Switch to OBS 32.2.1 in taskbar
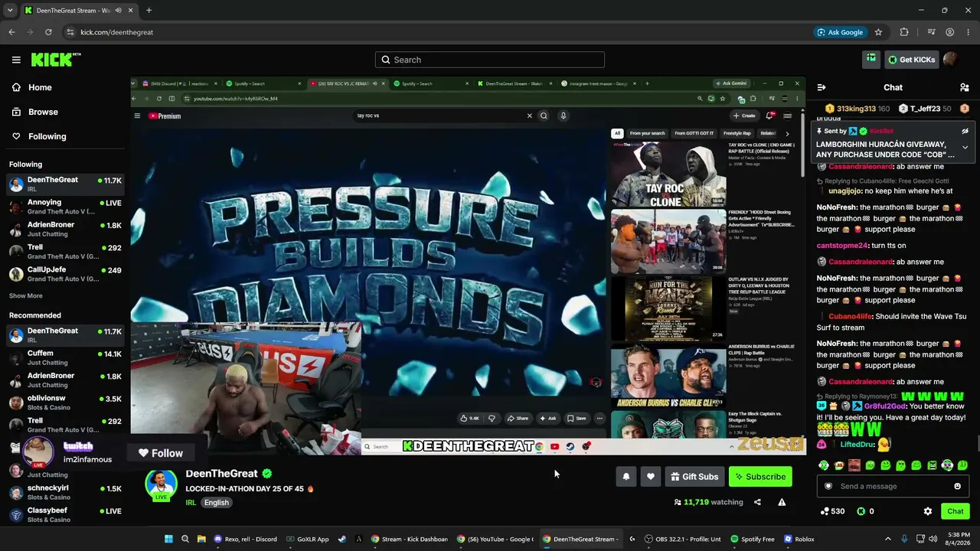 coord(683,539)
